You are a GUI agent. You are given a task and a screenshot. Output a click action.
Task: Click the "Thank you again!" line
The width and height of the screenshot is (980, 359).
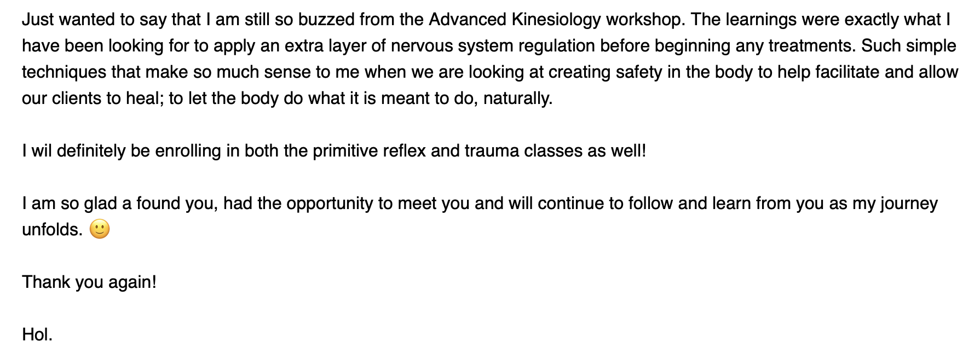click(x=89, y=282)
